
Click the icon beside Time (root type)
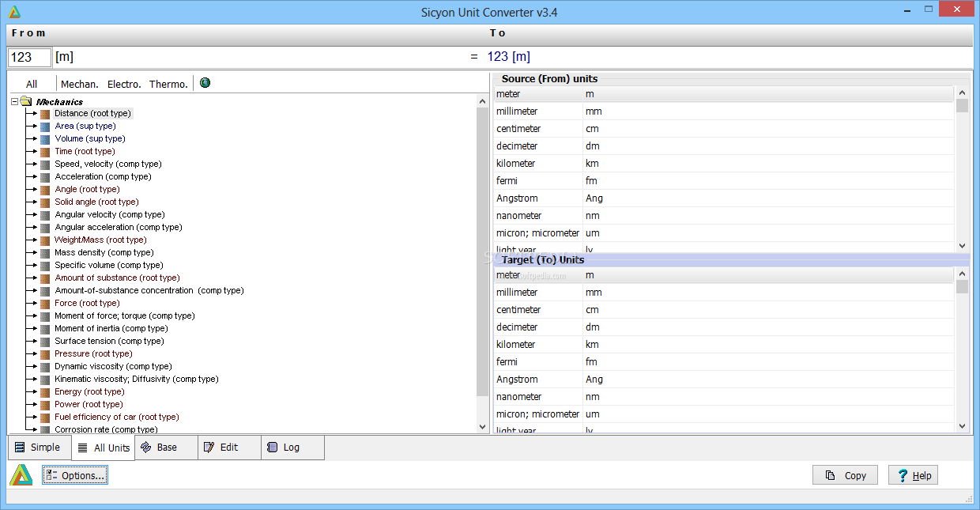(x=45, y=152)
